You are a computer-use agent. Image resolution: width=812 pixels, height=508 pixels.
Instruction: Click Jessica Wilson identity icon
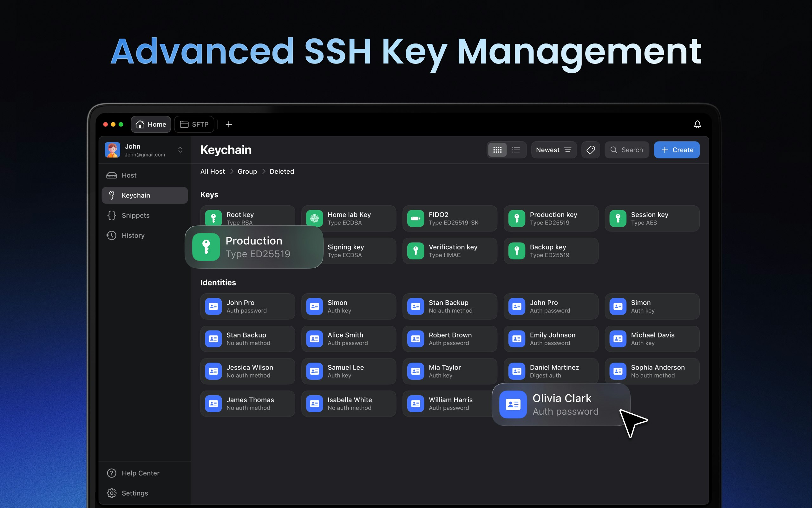(213, 371)
